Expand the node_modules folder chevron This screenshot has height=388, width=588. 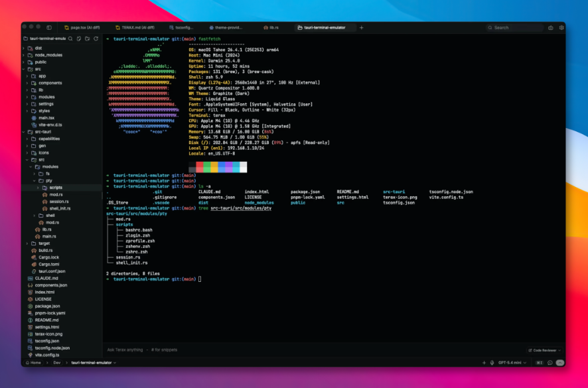click(24, 55)
